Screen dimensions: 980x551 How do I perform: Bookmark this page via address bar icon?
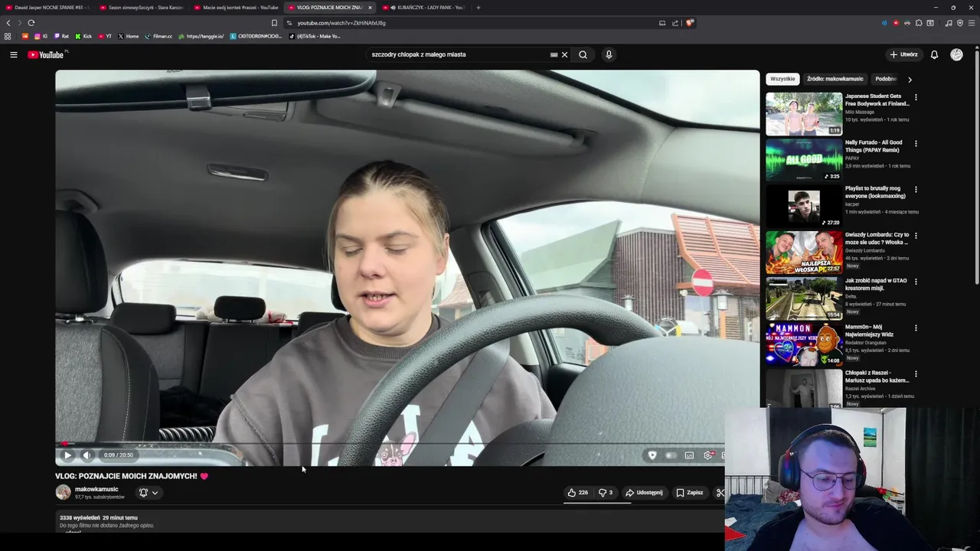(x=274, y=23)
